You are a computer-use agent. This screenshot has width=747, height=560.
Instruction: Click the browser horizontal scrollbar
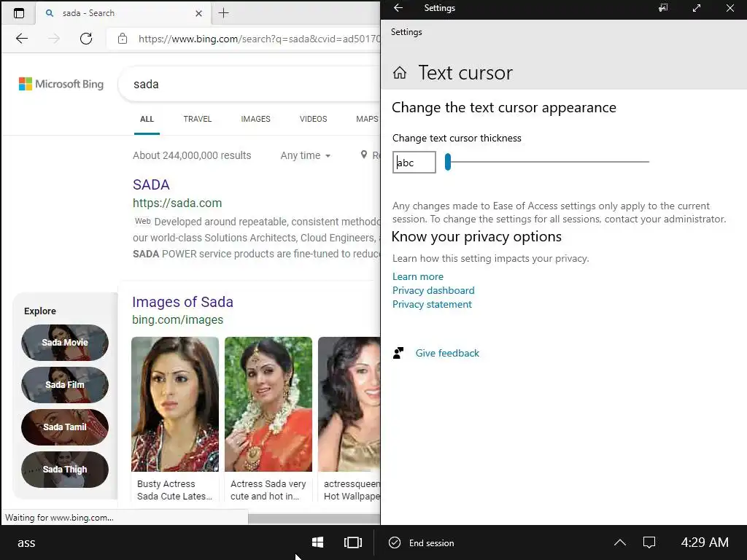click(x=314, y=518)
